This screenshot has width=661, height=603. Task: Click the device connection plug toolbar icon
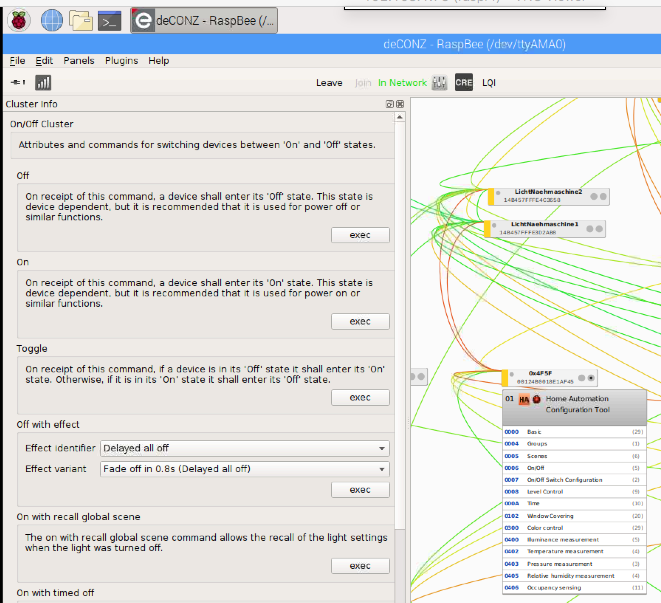tap(18, 82)
